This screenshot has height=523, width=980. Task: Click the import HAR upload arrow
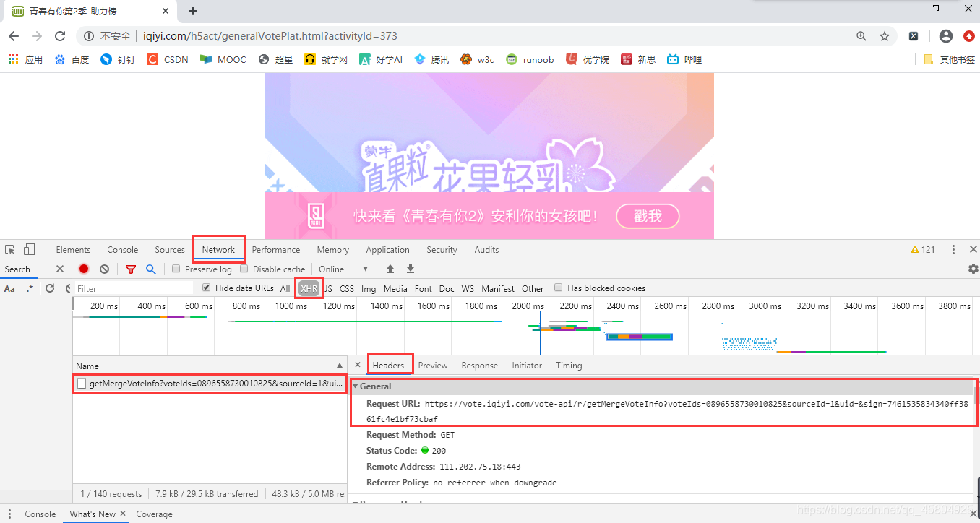click(390, 269)
